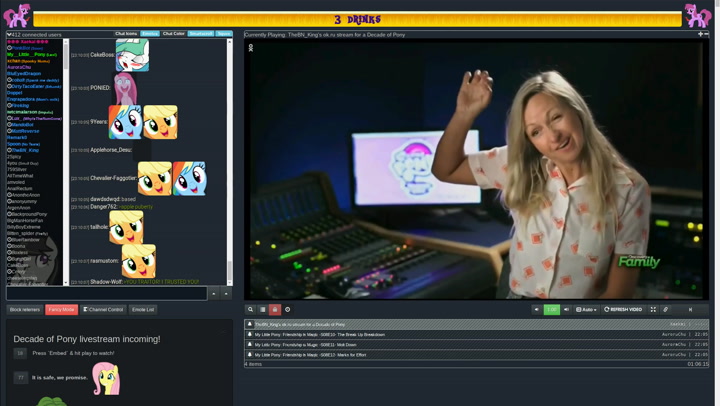
Task: Open the Emote List
Action: pos(143,310)
